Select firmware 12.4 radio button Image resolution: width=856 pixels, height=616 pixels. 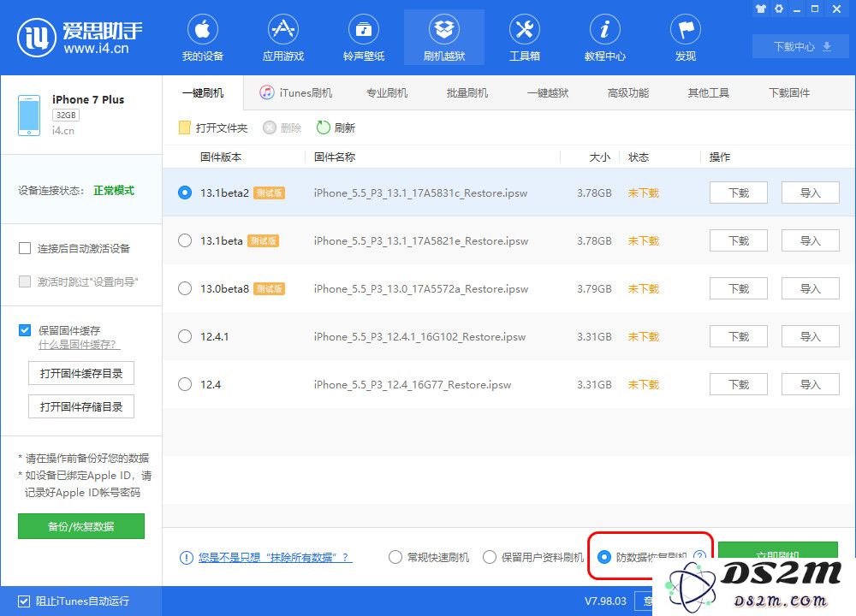point(185,385)
